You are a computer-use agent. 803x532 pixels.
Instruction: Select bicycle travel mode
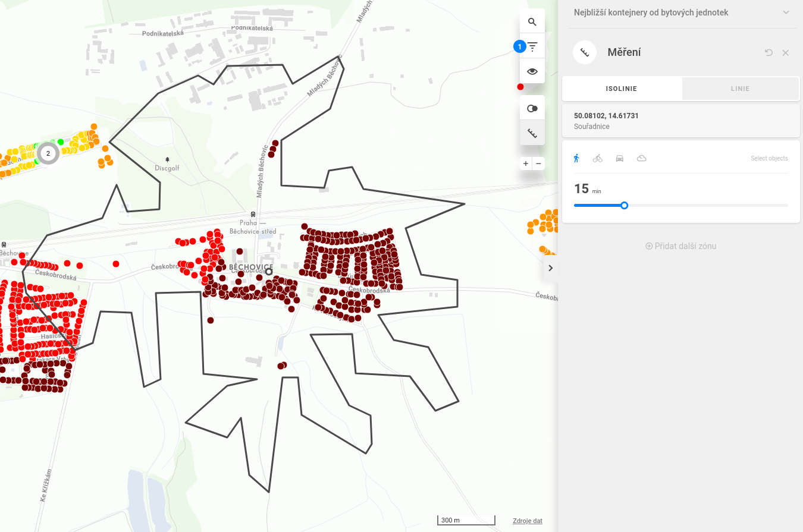tap(598, 158)
